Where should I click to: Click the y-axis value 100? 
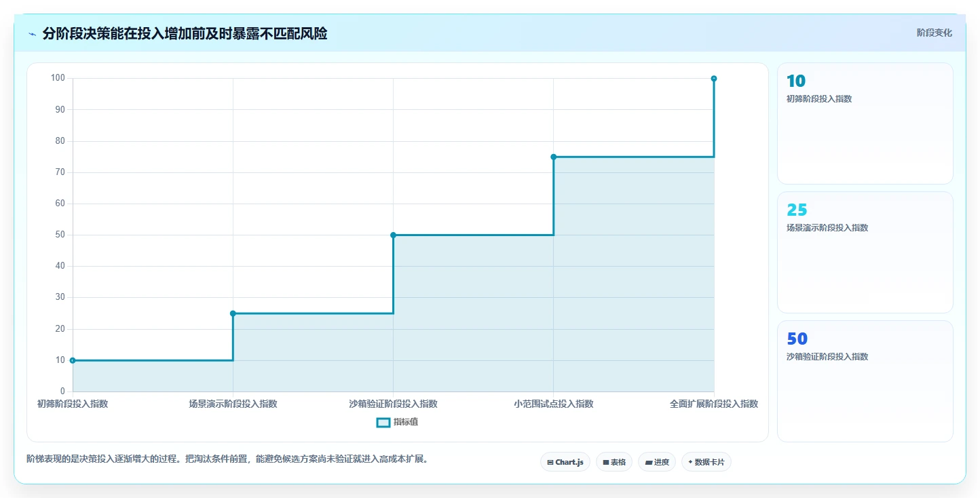(x=58, y=78)
